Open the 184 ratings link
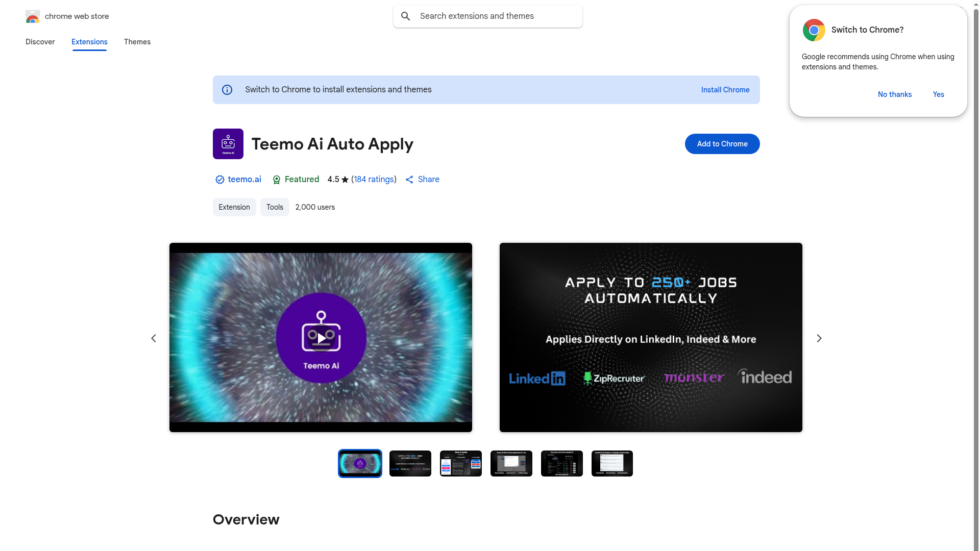 tap(374, 180)
